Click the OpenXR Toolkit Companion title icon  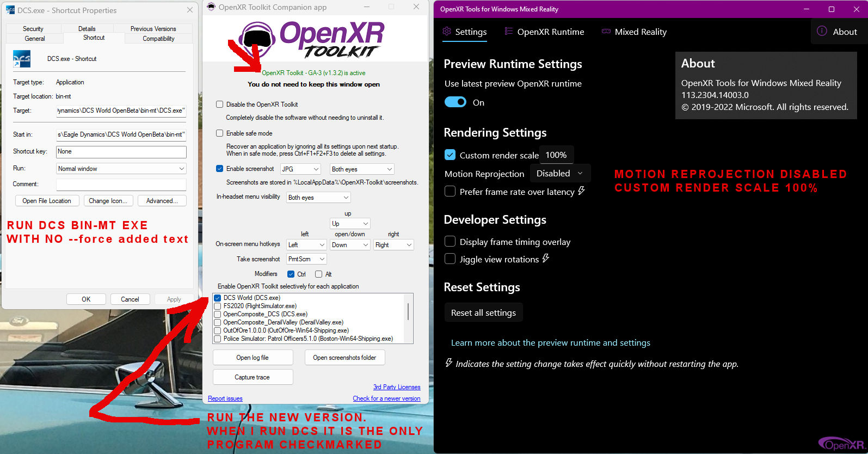212,7
